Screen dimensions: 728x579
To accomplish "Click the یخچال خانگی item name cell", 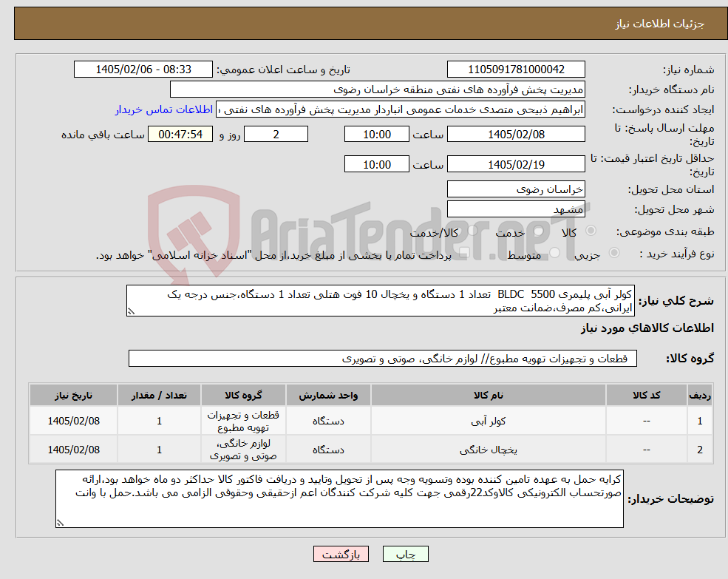I will coord(489,450).
